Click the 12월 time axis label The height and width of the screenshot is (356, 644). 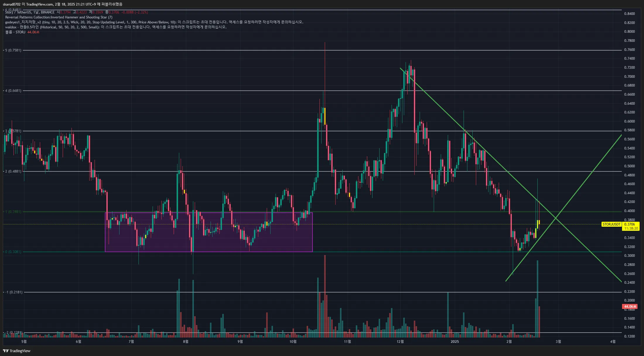(x=400, y=342)
